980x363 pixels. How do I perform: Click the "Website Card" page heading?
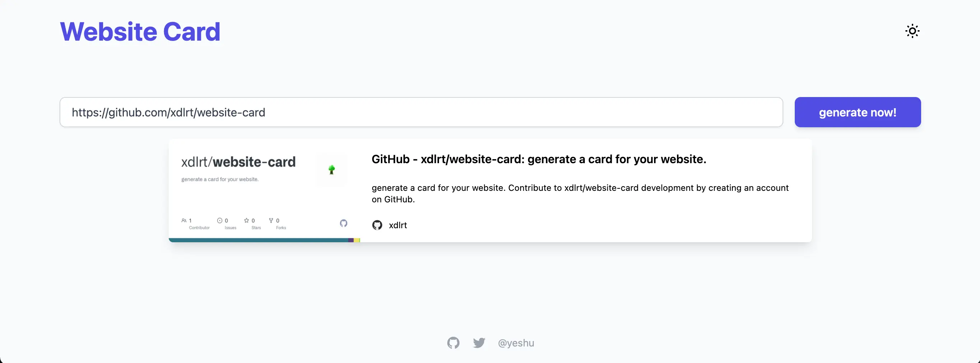(140, 32)
